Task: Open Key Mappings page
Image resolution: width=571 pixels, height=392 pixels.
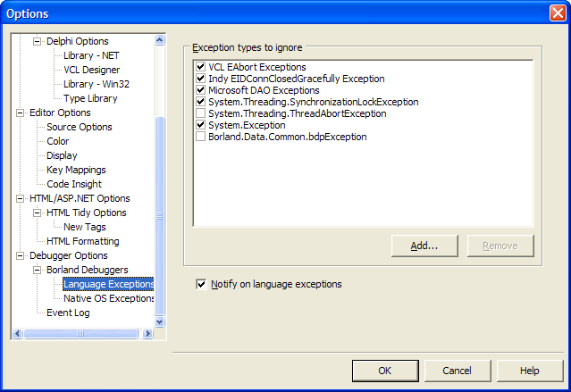Action: 76,170
